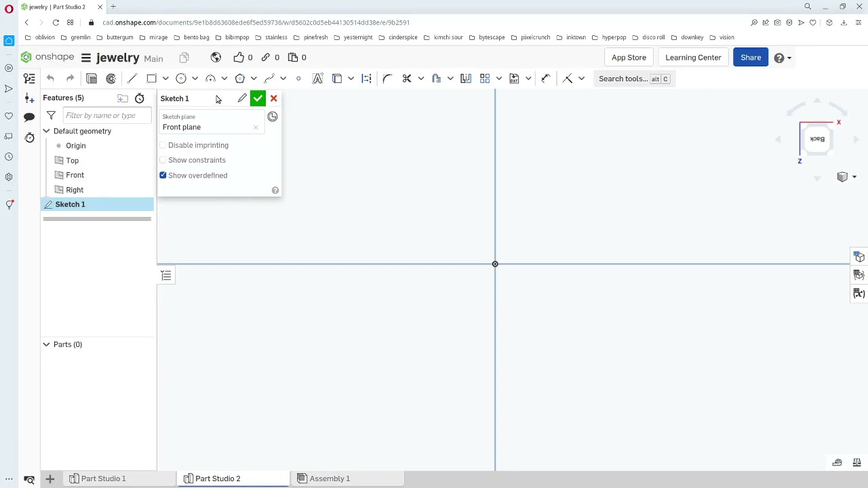Select the Corner rectangle tool
Screen dimensions: 868x488
pos(151,79)
